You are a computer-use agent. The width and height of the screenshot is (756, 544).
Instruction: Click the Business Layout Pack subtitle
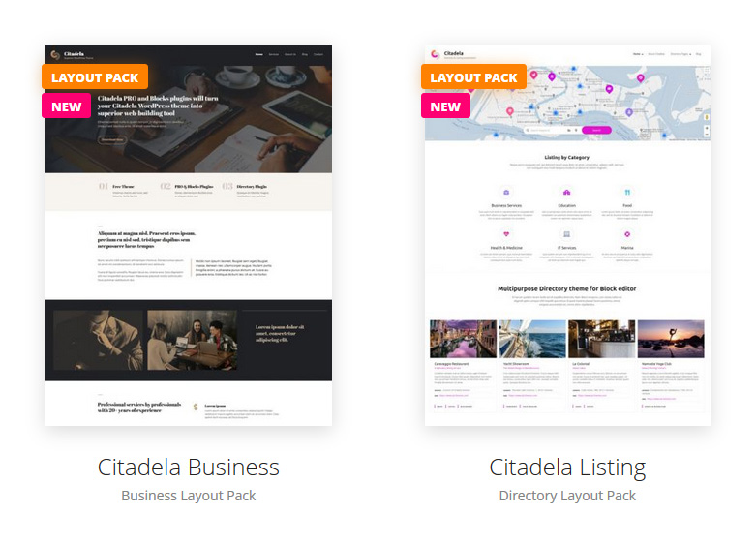(x=189, y=496)
